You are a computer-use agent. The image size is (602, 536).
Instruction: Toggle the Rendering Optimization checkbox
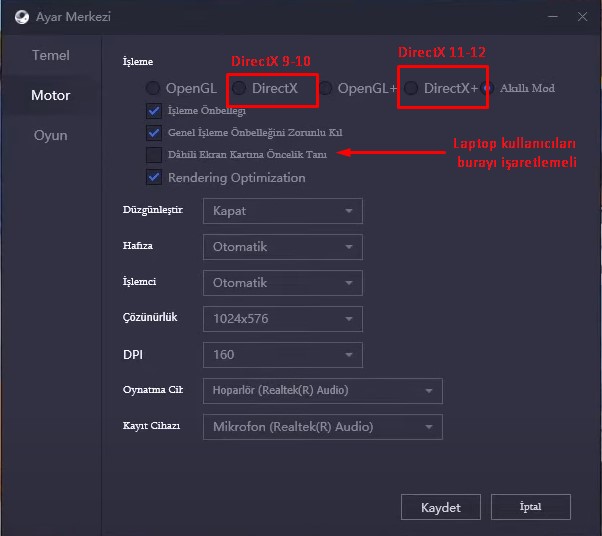154,177
